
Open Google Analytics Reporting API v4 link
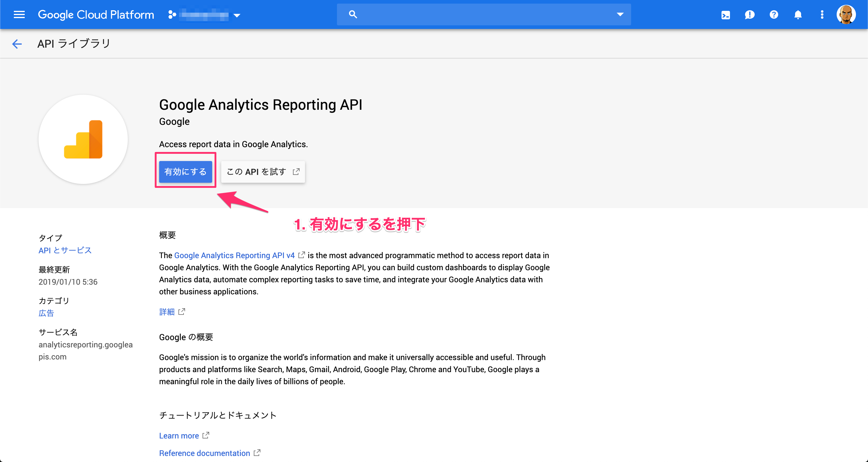point(234,255)
